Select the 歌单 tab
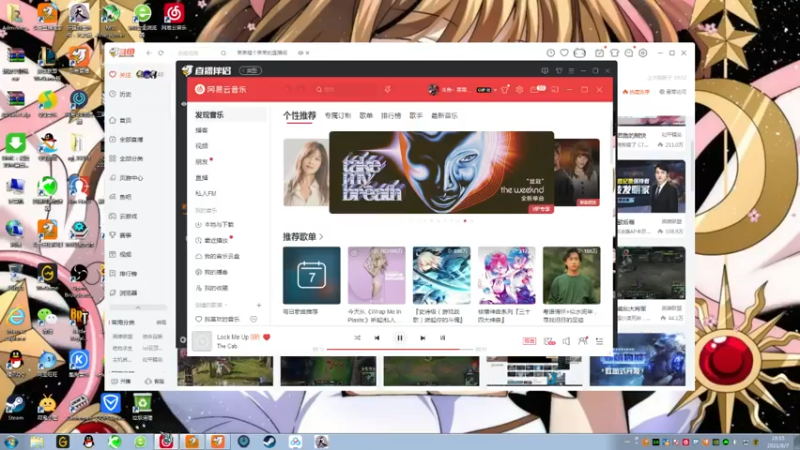The width and height of the screenshot is (800, 450). click(366, 116)
